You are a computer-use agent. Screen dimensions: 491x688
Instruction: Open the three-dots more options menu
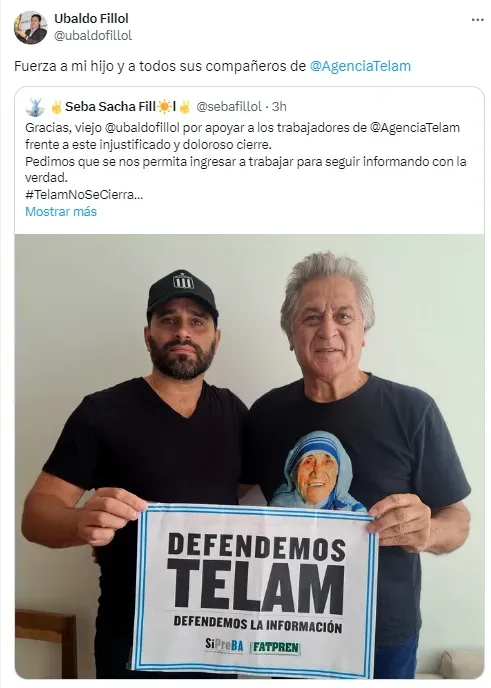click(x=477, y=20)
